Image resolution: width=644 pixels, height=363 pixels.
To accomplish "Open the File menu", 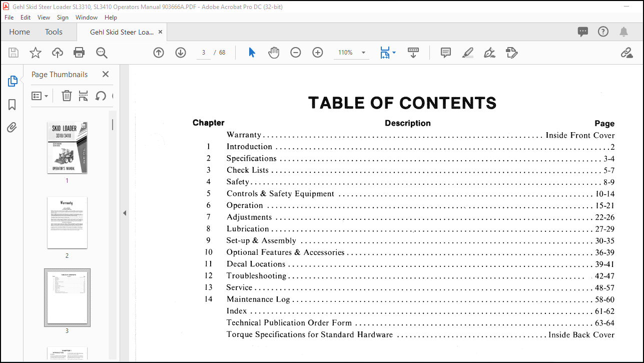I will coord(9,17).
